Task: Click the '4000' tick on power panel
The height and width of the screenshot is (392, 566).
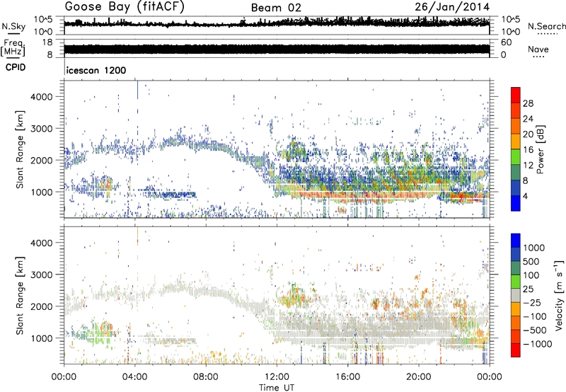Action: tap(42, 97)
